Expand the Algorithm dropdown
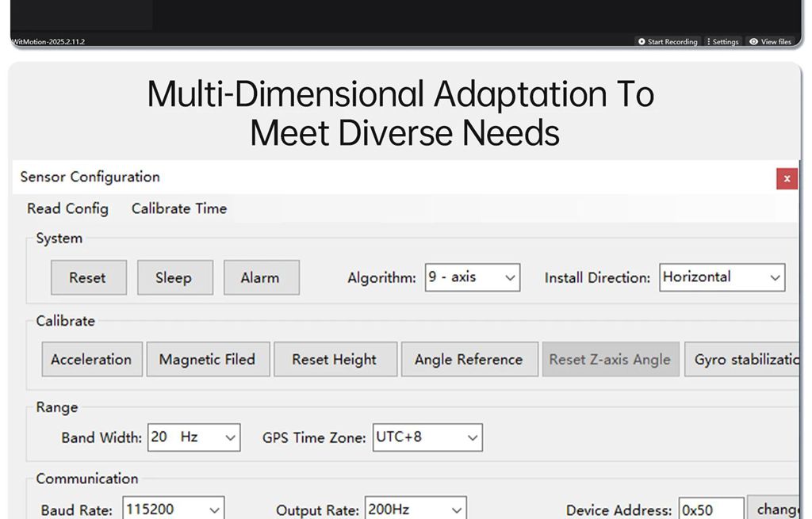Image resolution: width=812 pixels, height=519 pixels. tap(472, 277)
